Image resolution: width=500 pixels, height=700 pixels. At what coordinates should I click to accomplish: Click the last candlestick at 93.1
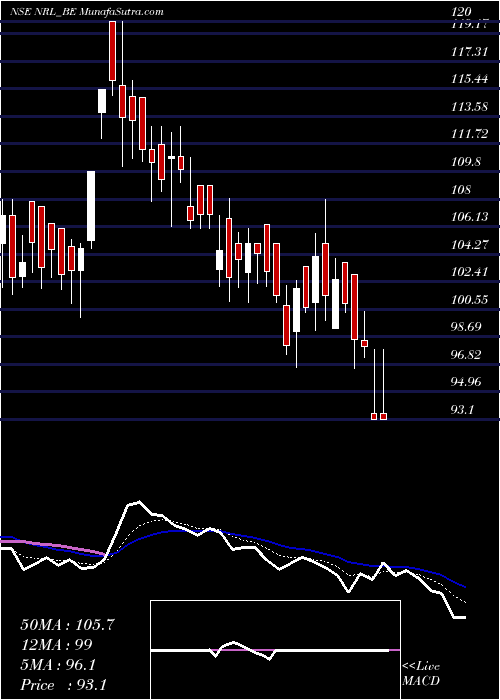pyautogui.click(x=383, y=384)
